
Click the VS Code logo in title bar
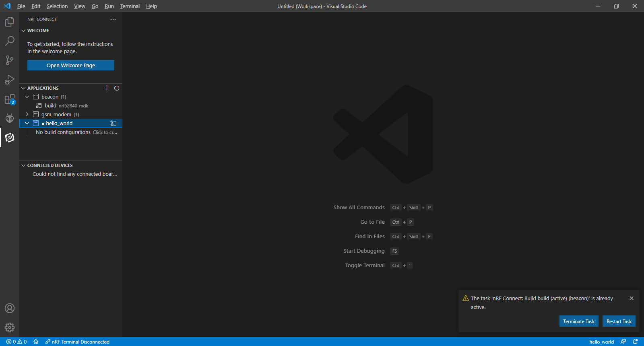7,6
